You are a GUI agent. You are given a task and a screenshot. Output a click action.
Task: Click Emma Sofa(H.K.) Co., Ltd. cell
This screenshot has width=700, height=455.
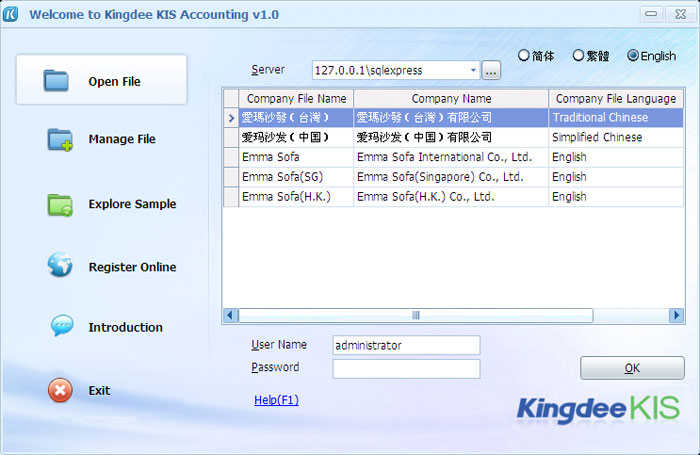tap(451, 196)
